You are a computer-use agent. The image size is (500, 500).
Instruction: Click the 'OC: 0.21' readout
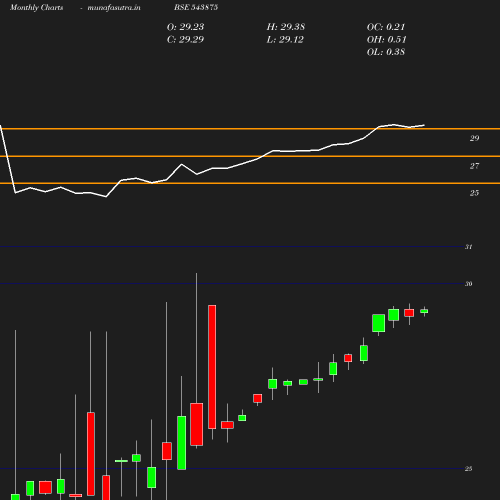(x=386, y=27)
